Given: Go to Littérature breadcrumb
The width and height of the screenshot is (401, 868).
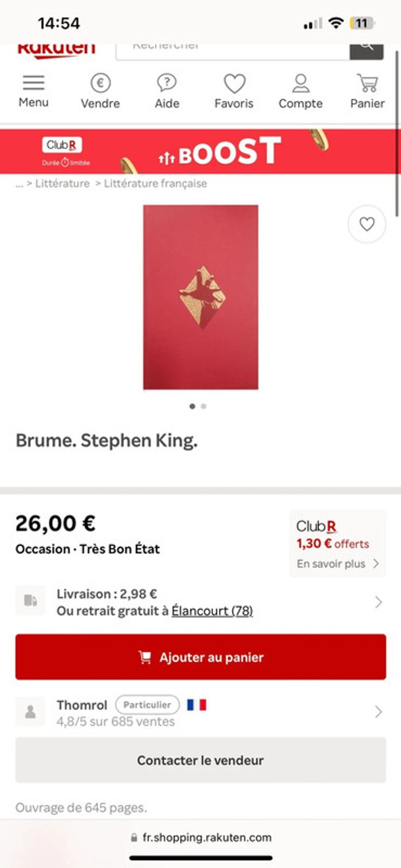Looking at the screenshot, I should point(62,183).
